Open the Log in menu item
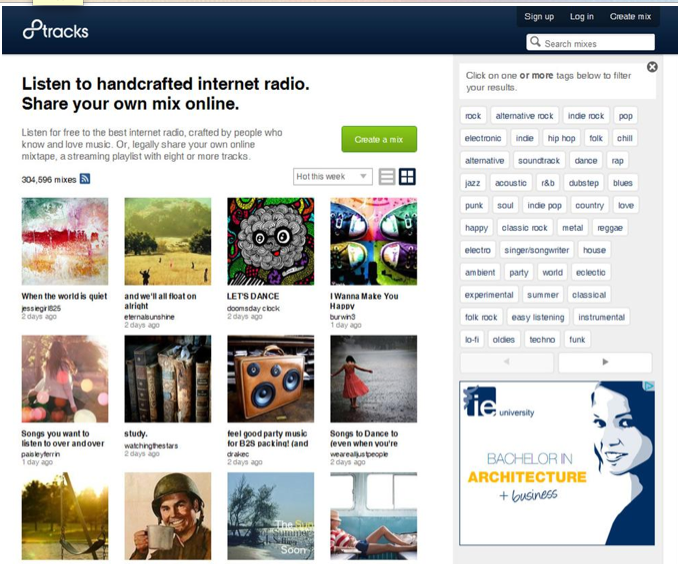This screenshot has height=564, width=678. 582,16
